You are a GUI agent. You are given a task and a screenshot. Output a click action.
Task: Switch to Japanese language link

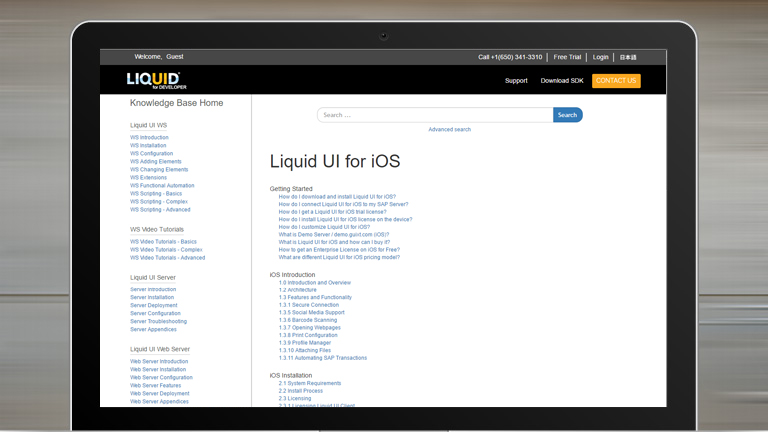click(627, 57)
